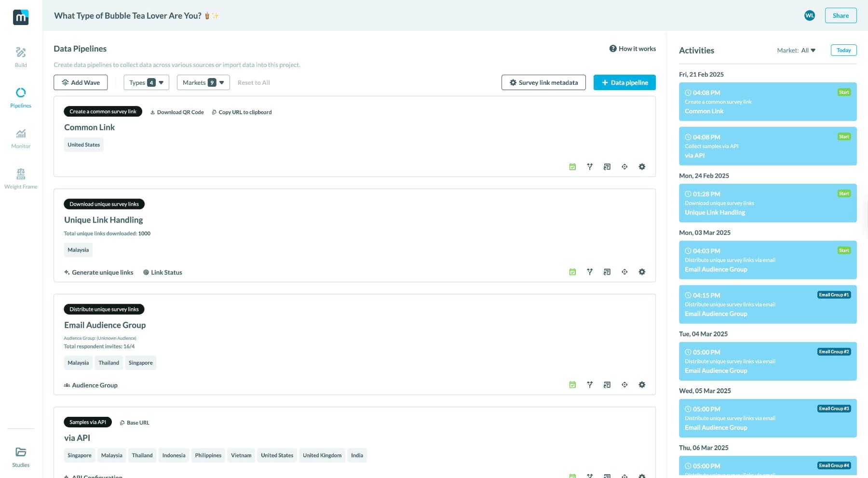Click Copy URL to clipboard for Common Link

click(241, 112)
